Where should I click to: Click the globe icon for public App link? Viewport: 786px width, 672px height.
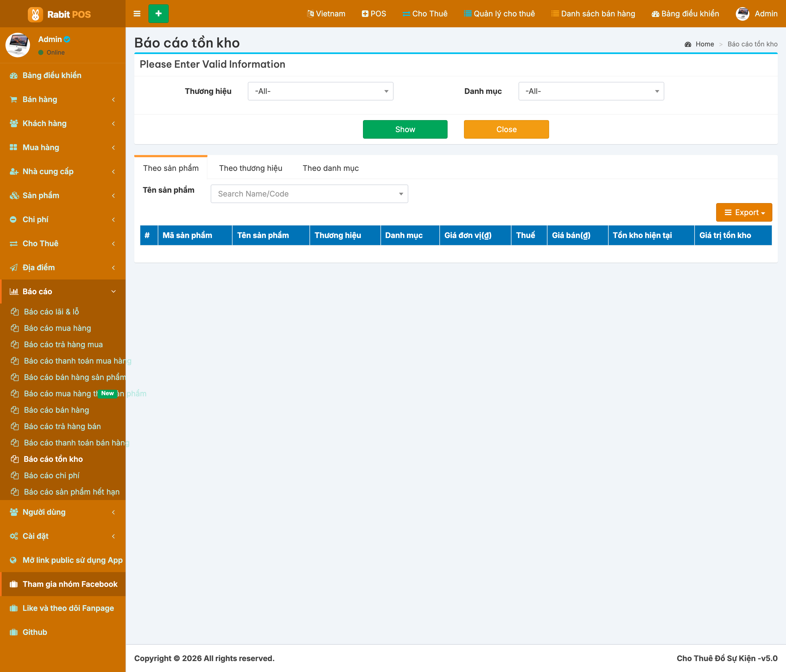[x=13, y=560]
